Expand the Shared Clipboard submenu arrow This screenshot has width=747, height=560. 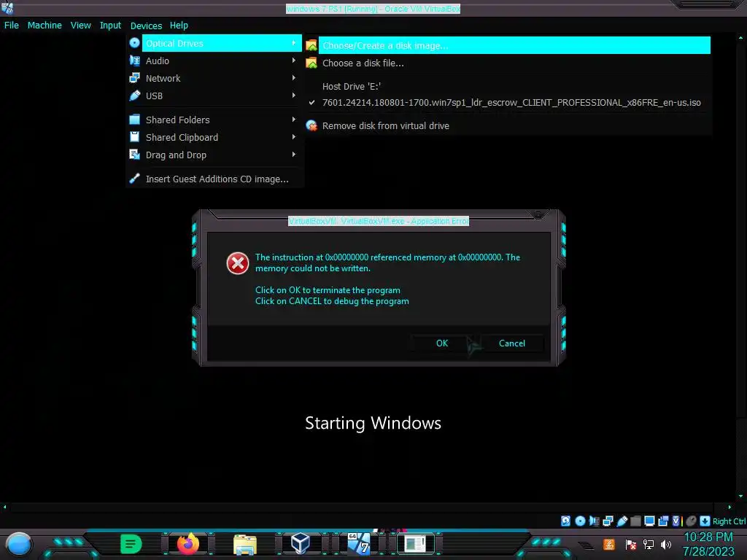point(294,137)
